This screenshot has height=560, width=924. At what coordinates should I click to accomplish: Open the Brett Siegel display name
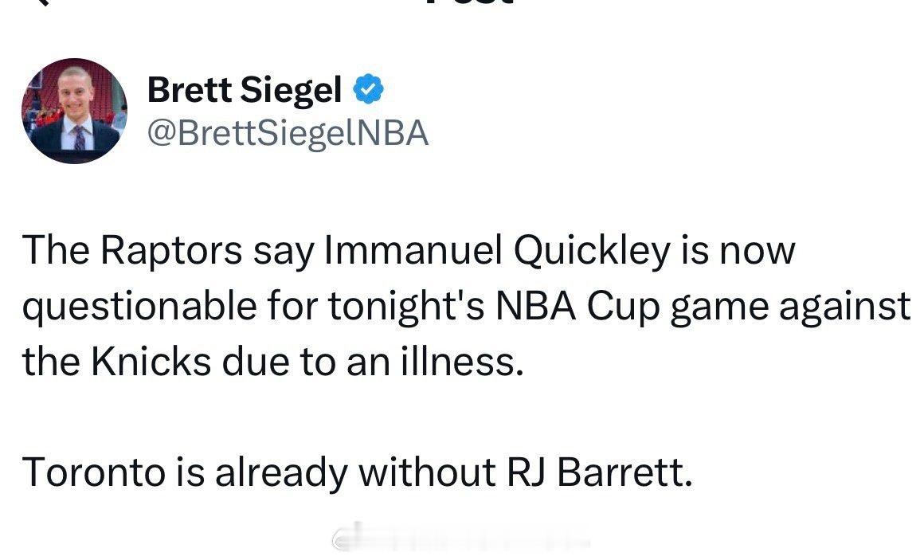tap(245, 92)
